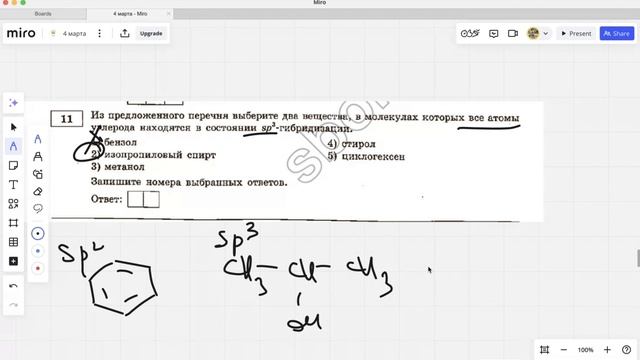This screenshot has height=360, width=640.
Task: Click the second Ответ answer box
Action: pos(151,199)
